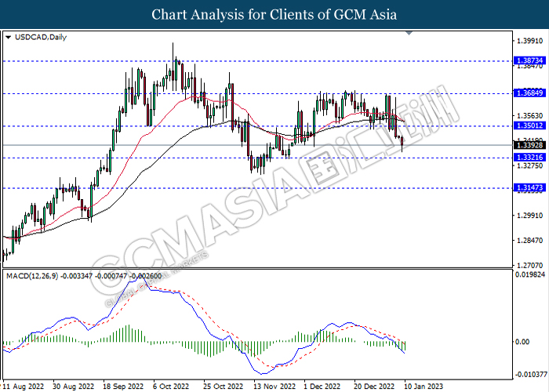Click the 1 Dec 2022 date label
The width and height of the screenshot is (549, 392).
tap(322, 387)
